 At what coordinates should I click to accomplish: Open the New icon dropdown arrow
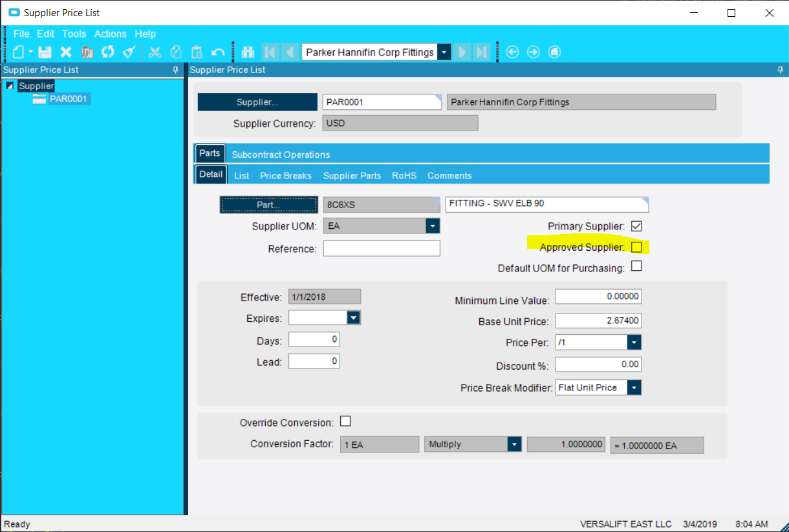[x=30, y=52]
